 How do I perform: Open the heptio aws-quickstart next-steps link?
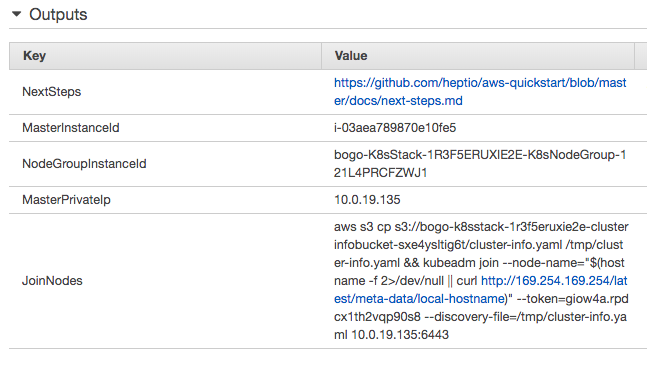pos(480,92)
